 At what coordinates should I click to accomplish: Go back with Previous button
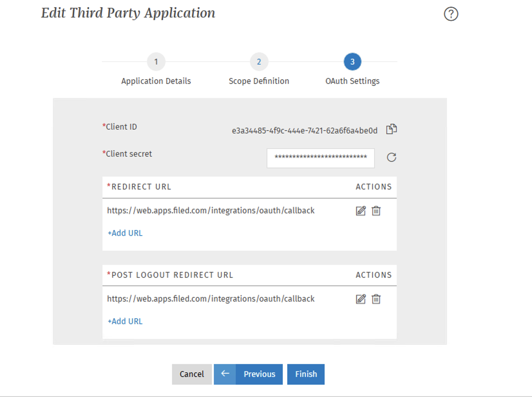click(x=248, y=374)
